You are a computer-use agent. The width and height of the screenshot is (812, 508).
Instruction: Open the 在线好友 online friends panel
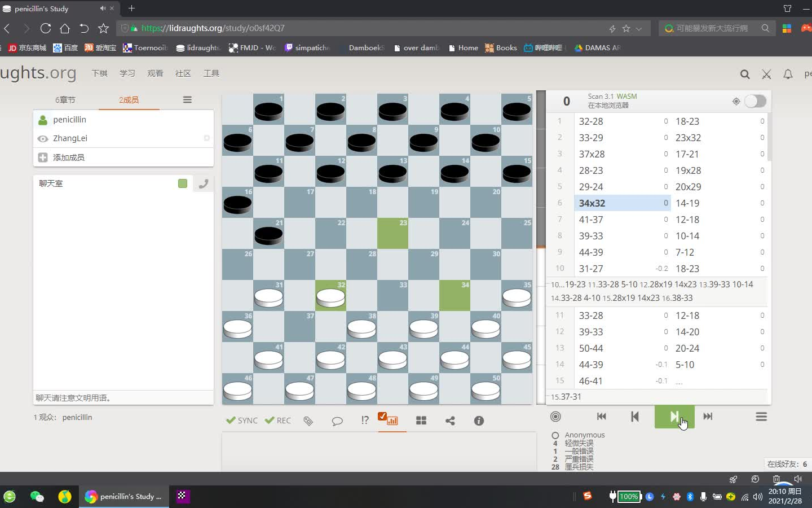tap(787, 464)
